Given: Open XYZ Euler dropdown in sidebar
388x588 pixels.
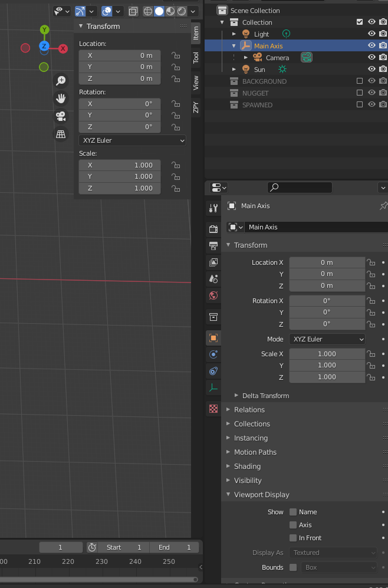Looking at the screenshot, I should (x=132, y=140).
